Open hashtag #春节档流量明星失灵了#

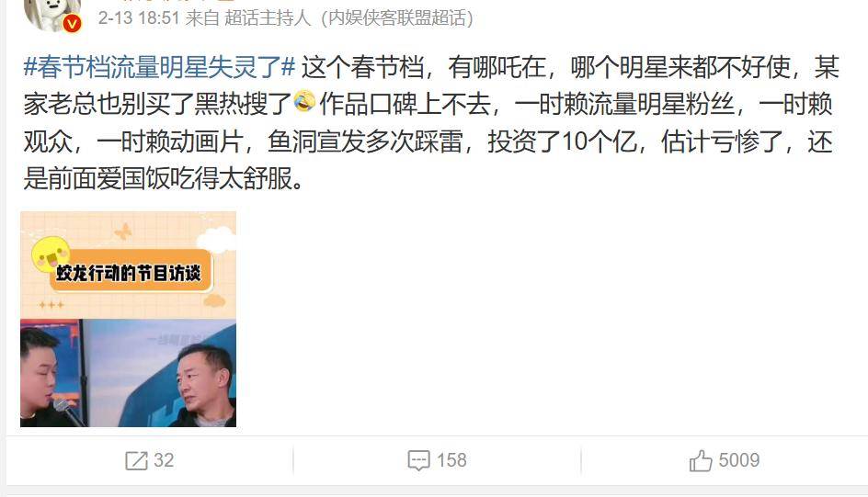coord(159,67)
